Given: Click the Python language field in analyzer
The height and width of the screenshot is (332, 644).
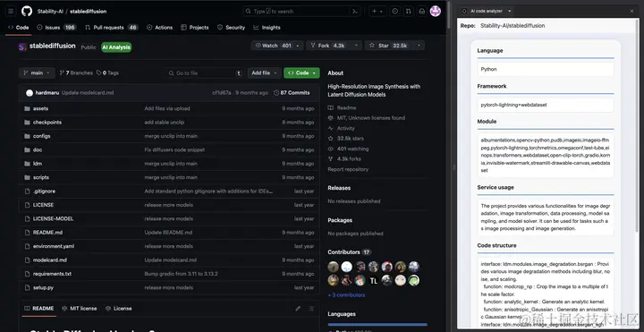Looking at the screenshot, I should point(546,69).
